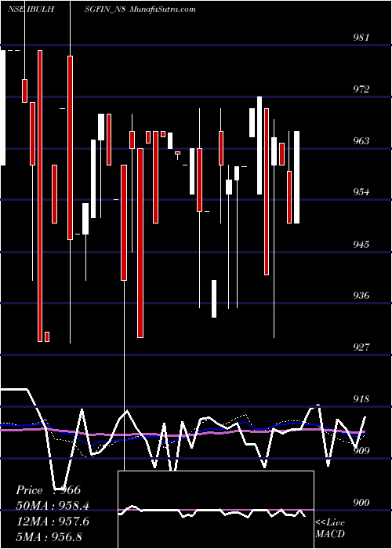
Task: Click the NSE IBULH symbol text
Action: [31, 9]
